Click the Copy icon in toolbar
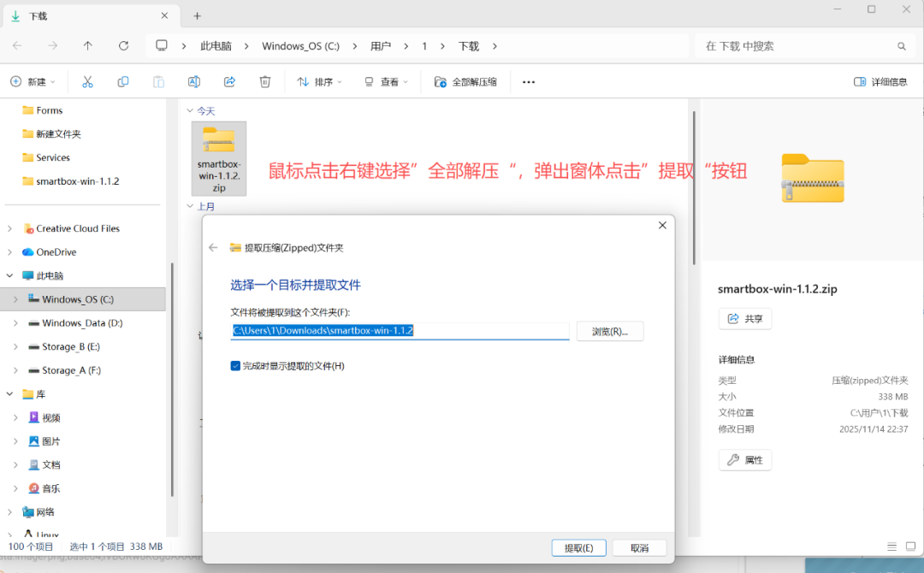This screenshot has height=573, width=924. coord(122,82)
